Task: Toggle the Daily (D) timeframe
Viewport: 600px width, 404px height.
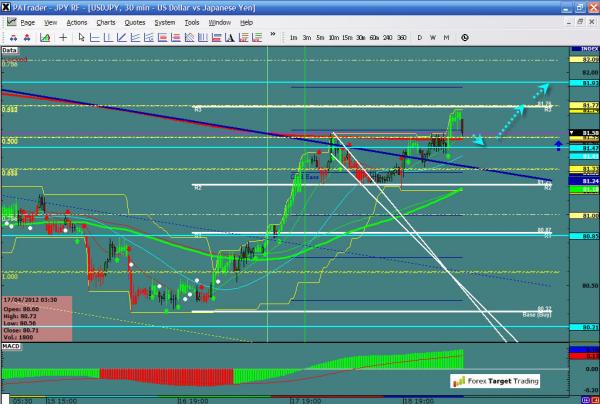Action: coord(420,37)
